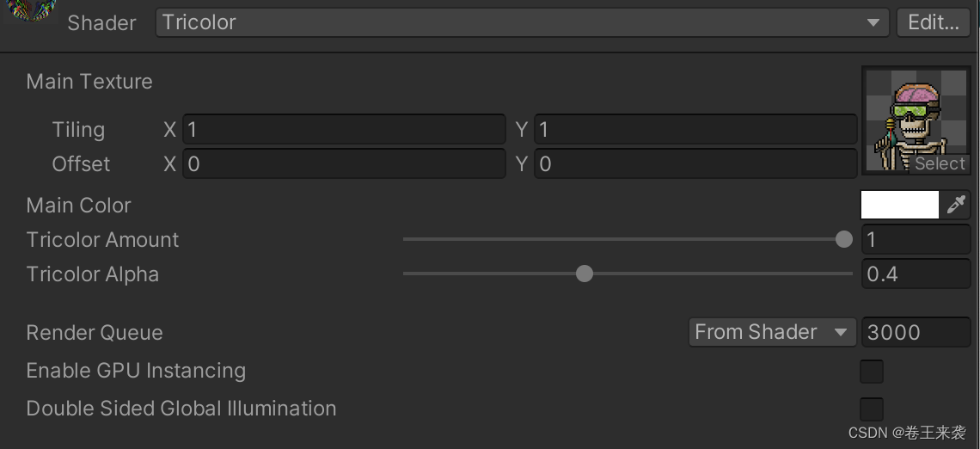
Task: Open the Shader dropdown set to Tricolor
Action: pos(522,22)
